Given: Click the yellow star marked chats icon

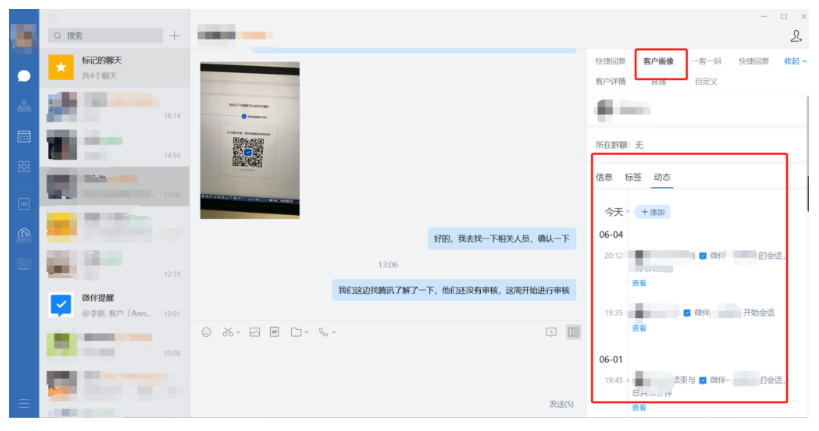Looking at the screenshot, I should point(61,67).
